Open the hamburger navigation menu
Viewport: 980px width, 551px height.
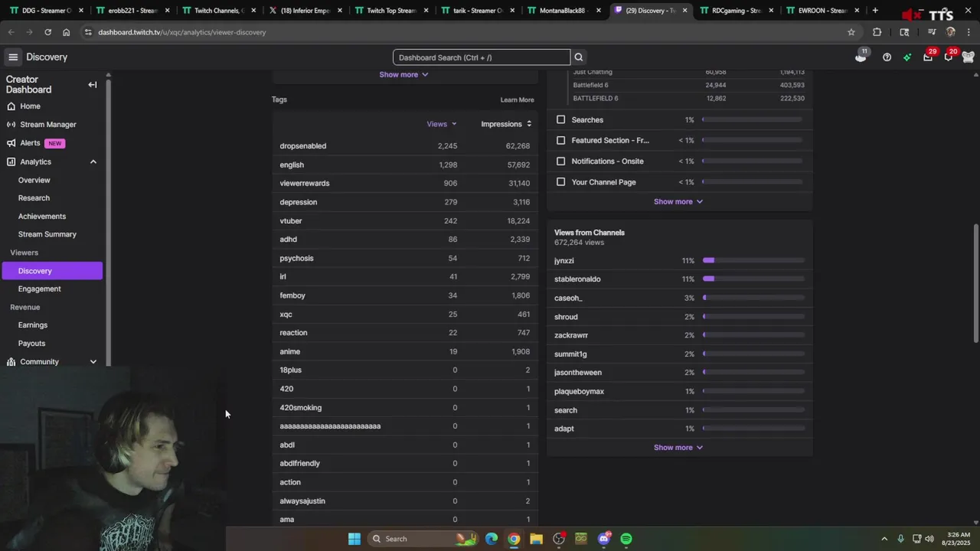click(13, 57)
